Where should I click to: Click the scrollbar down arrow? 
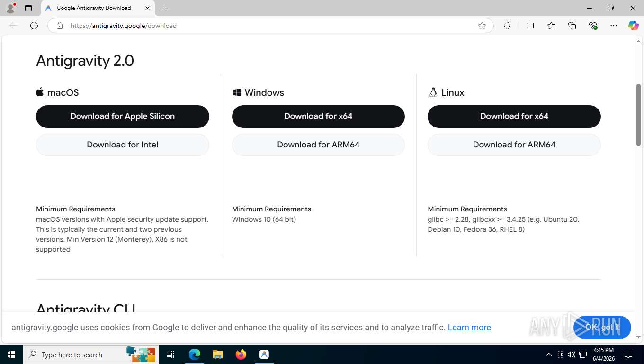pyautogui.click(x=638, y=337)
